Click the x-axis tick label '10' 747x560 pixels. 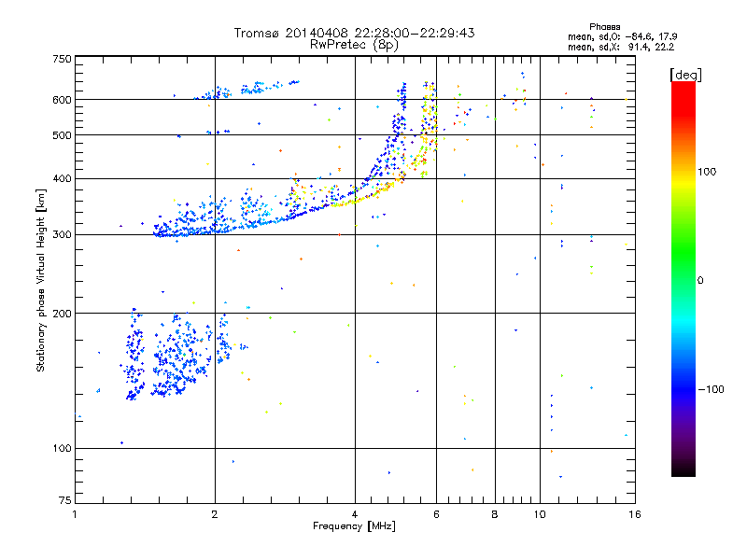(x=540, y=514)
